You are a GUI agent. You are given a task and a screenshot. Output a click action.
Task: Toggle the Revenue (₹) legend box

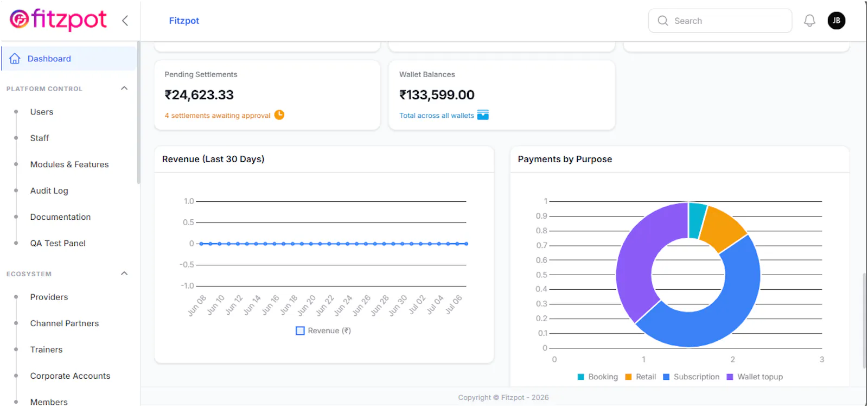[300, 330]
